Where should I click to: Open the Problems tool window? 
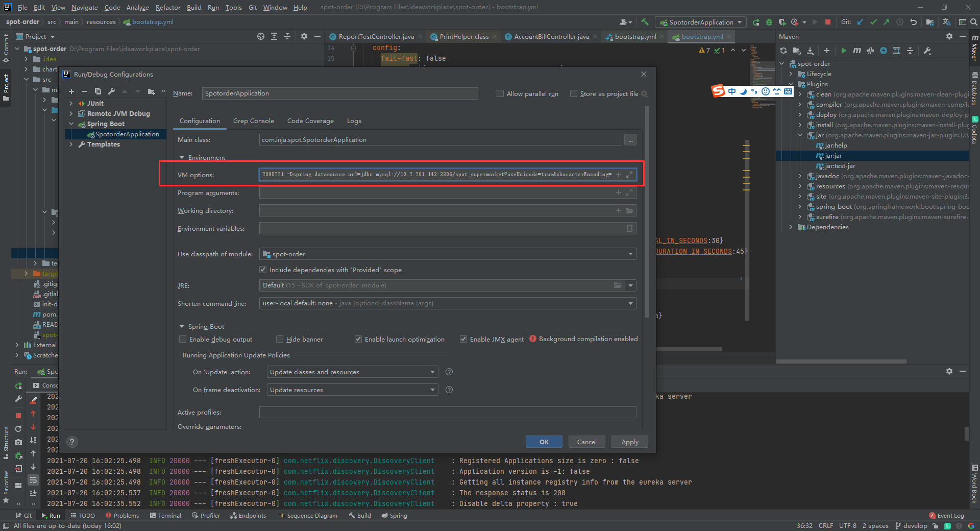[122, 516]
